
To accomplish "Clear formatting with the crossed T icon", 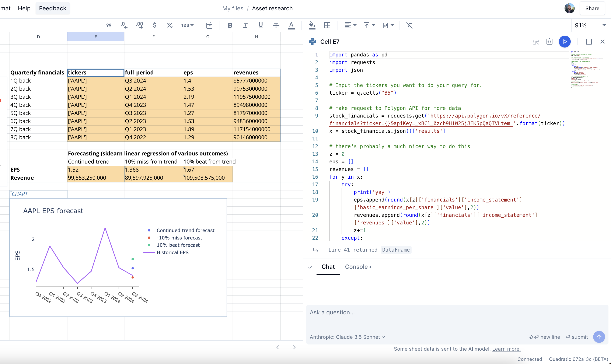I will (x=409, y=25).
